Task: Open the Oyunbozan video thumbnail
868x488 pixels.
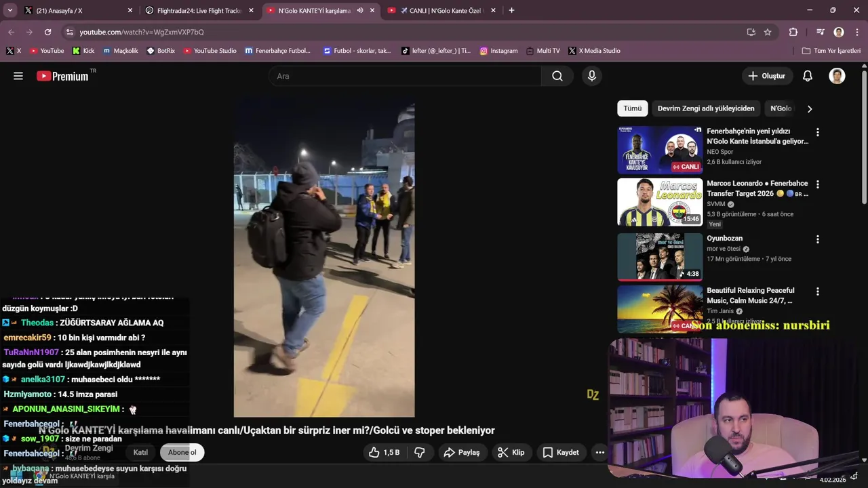Action: pyautogui.click(x=660, y=256)
